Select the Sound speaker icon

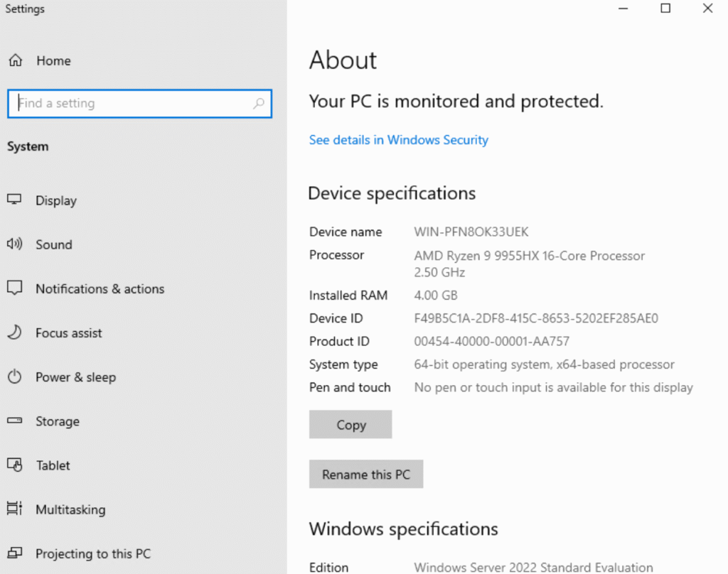tap(14, 244)
